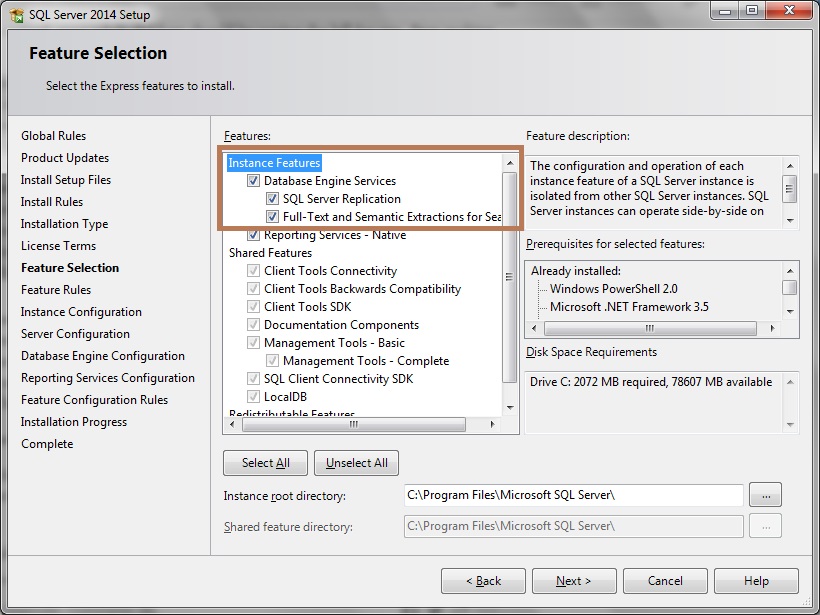Toggle LocalDB checkbox

coord(253,397)
